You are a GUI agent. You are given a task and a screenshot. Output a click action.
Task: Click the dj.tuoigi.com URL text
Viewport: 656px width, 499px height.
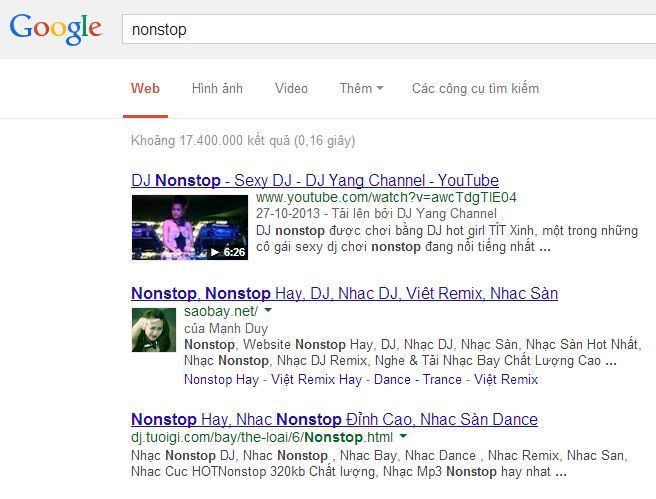(262, 437)
